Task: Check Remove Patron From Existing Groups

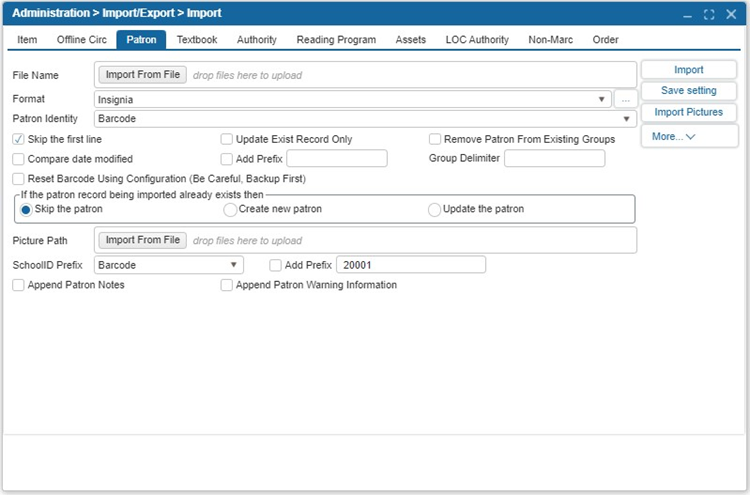Action: 435,139
